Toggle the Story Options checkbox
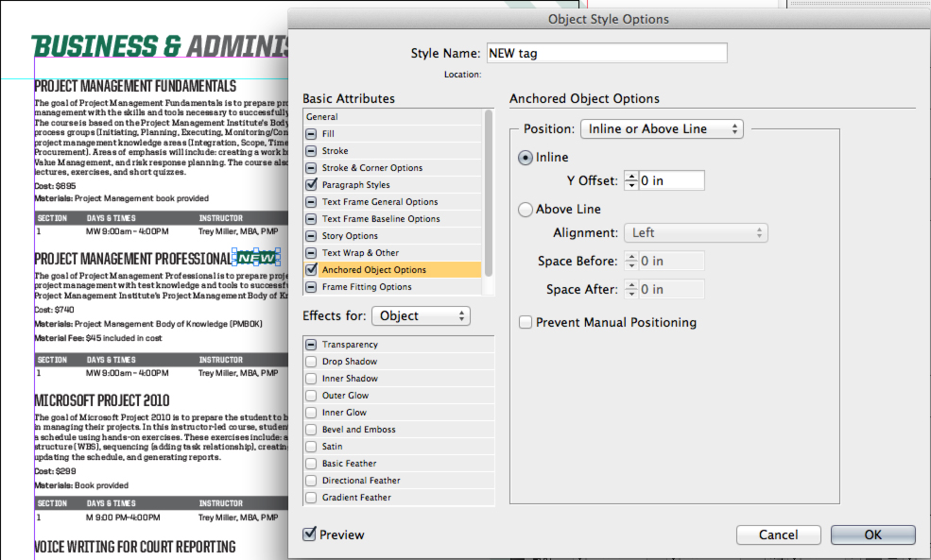Screen dimensions: 931x560 (x=311, y=235)
